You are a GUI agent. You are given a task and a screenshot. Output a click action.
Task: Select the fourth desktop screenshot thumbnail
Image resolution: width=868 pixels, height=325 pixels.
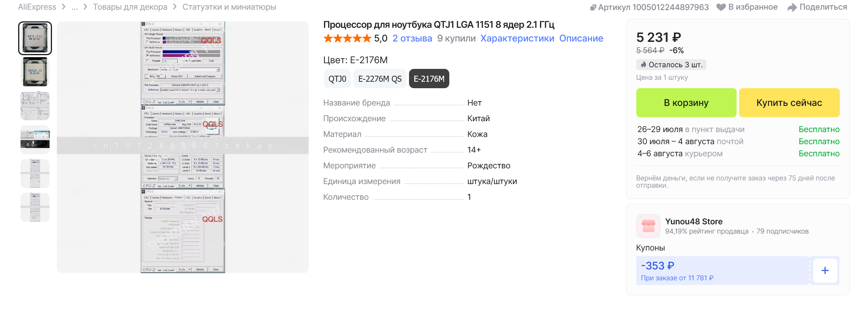click(35, 140)
